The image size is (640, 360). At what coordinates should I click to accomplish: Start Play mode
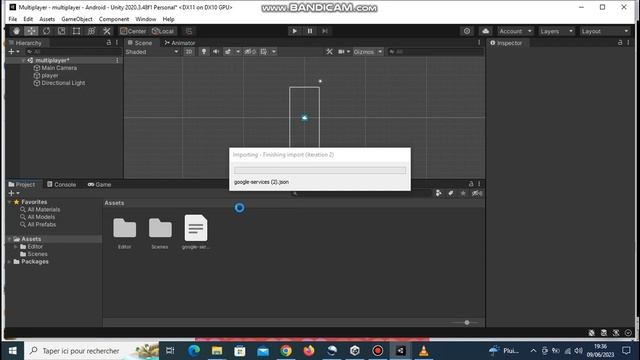294,31
